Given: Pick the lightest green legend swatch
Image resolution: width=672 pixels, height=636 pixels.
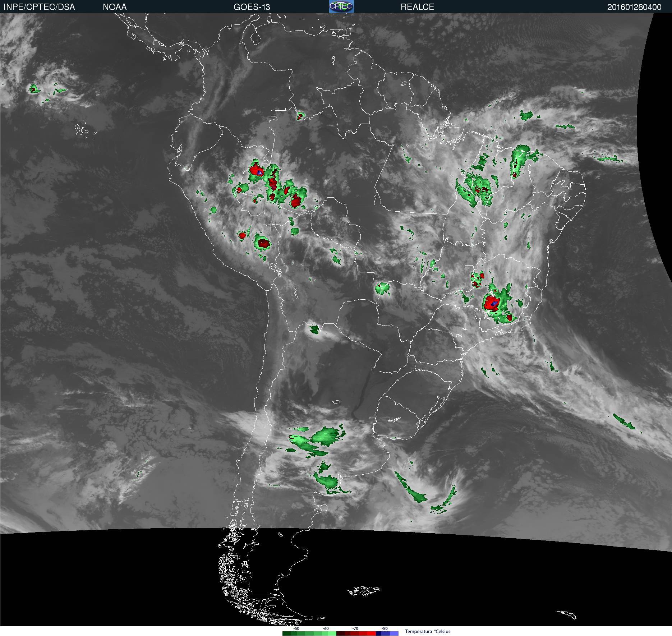Looking at the screenshot, I should (x=332, y=633).
